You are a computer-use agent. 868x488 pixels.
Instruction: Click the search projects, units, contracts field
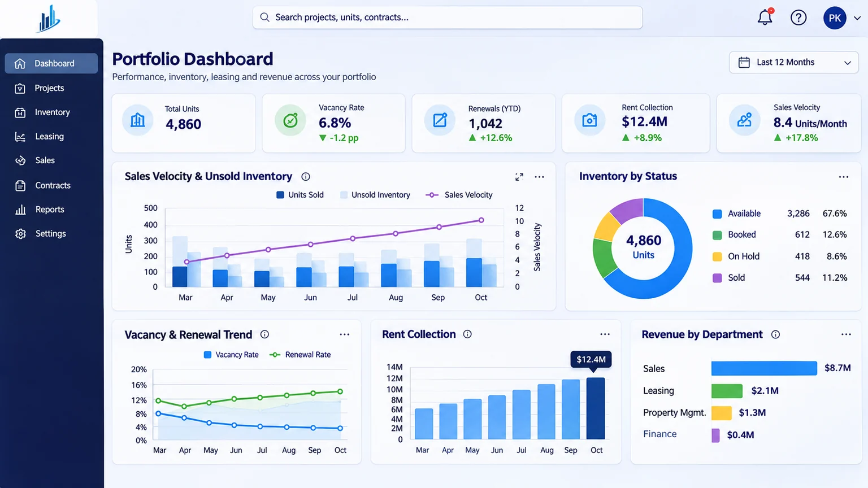tap(448, 18)
